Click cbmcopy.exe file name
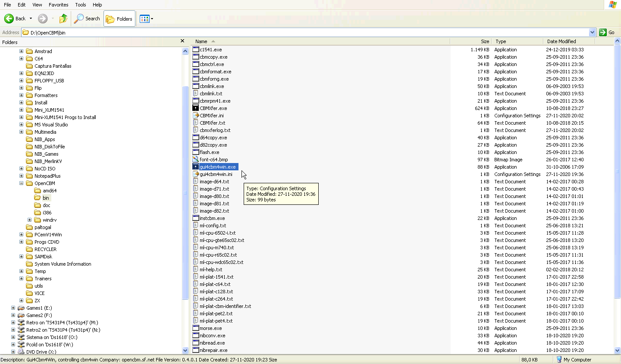 [x=213, y=57]
